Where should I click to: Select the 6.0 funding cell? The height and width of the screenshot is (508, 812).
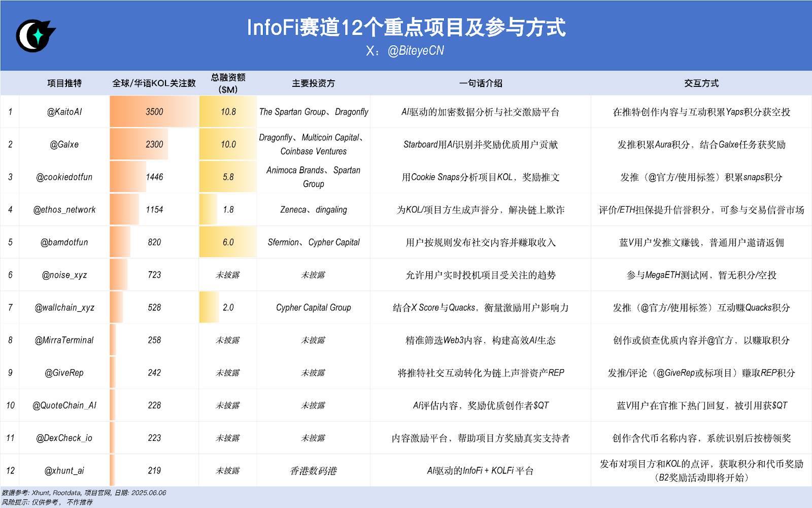click(228, 242)
